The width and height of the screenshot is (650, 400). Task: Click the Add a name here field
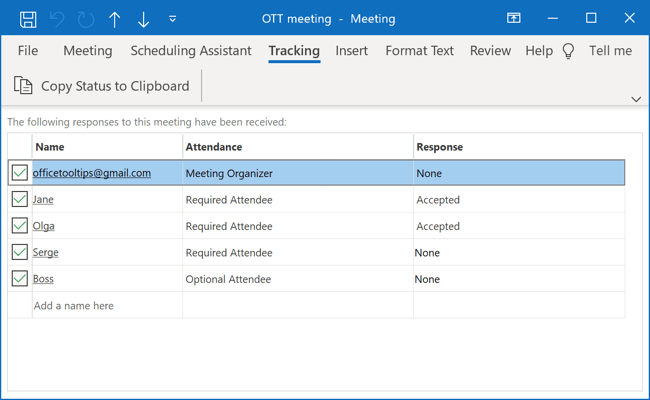pyautogui.click(x=107, y=305)
